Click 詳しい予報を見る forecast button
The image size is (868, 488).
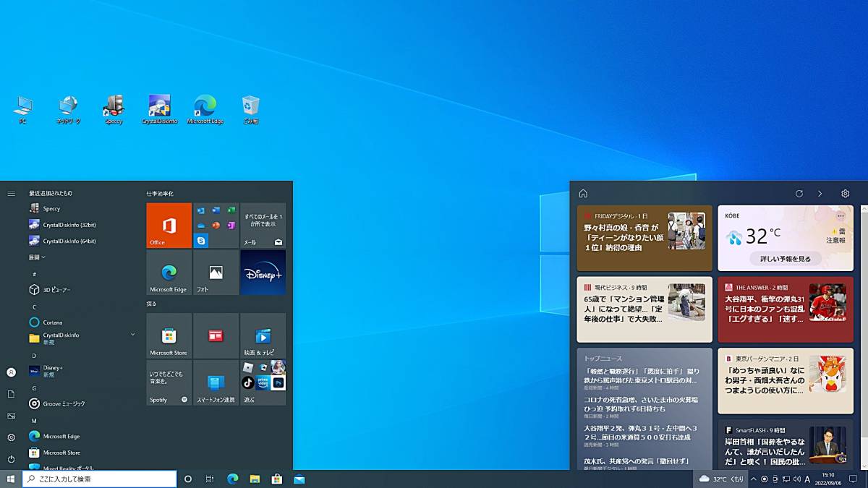[785, 258]
